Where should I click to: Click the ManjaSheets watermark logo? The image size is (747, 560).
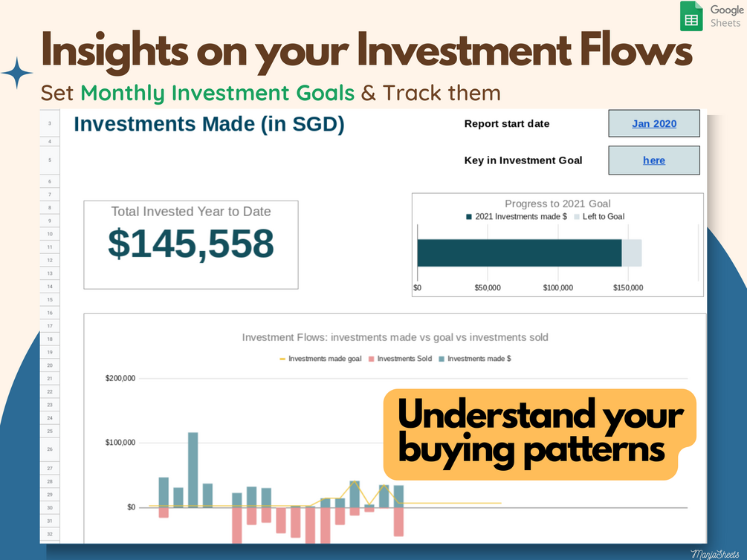tap(715, 554)
